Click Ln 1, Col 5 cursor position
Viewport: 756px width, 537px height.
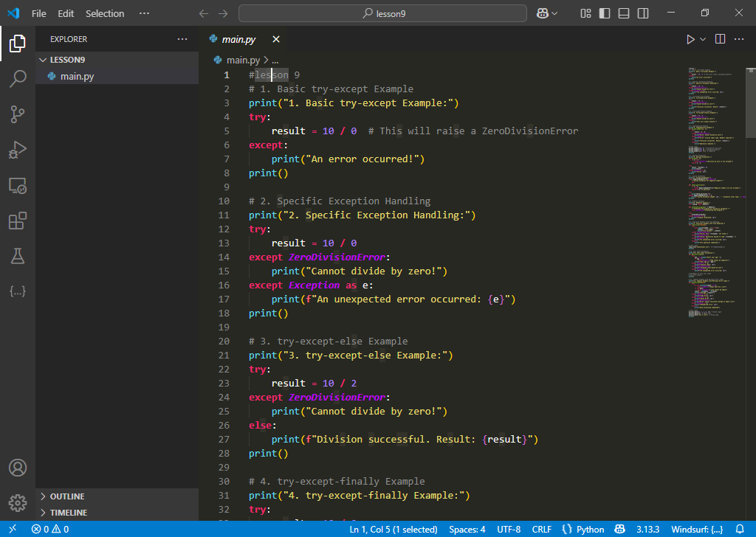coord(393,529)
